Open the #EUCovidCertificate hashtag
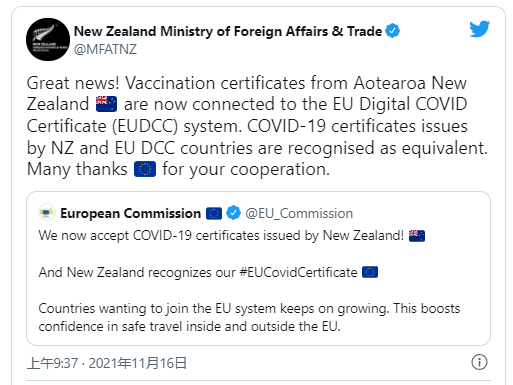Screen dimensions: 513x385 tap(298, 272)
